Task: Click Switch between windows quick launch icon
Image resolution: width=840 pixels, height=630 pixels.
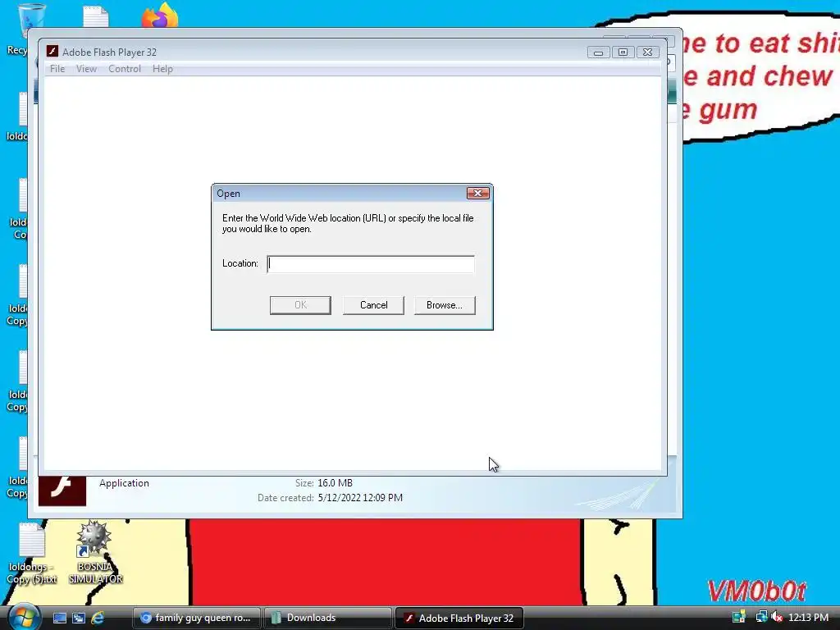Action: [79, 618]
